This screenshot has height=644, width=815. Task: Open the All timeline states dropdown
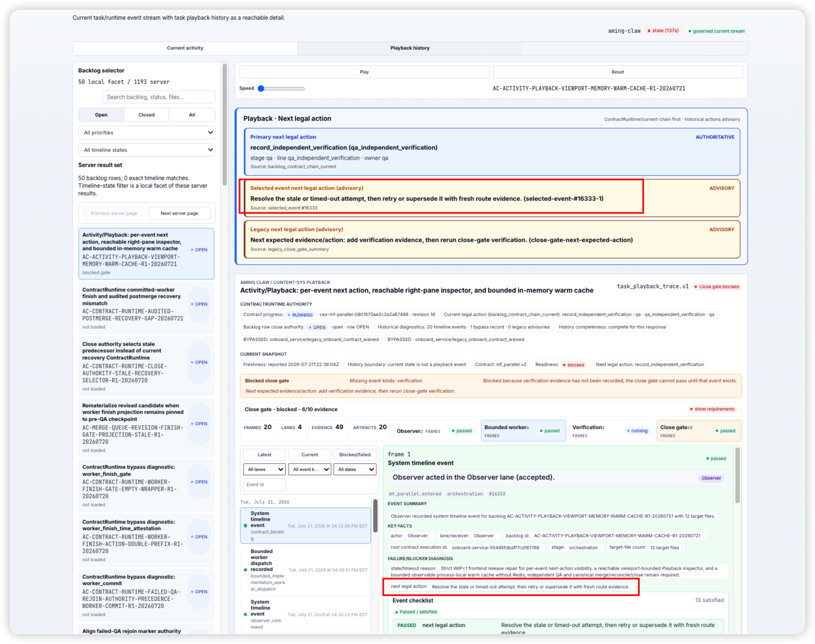coord(147,150)
